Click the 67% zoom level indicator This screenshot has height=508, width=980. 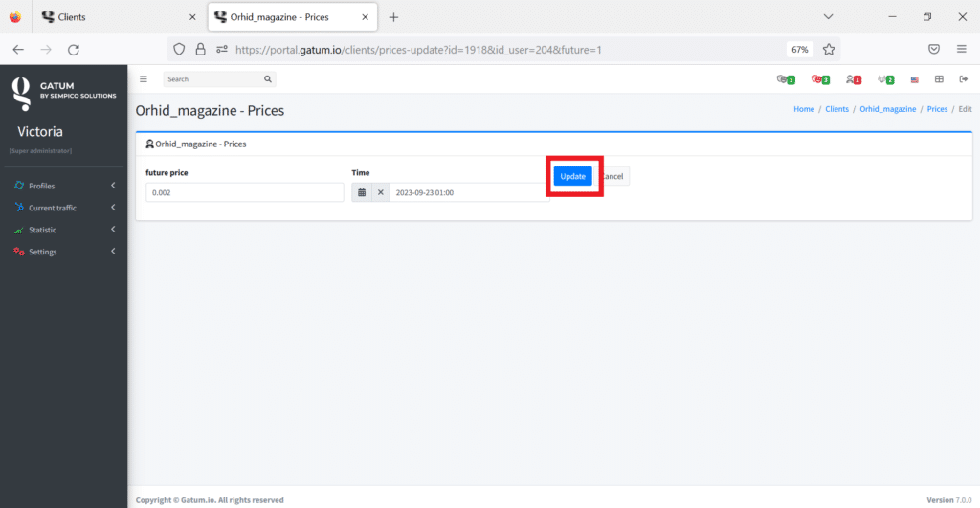click(x=799, y=50)
